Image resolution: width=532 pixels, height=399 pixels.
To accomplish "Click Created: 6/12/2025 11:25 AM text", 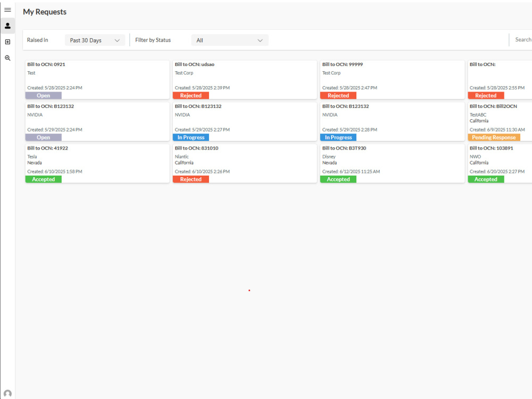I will coord(351,172).
